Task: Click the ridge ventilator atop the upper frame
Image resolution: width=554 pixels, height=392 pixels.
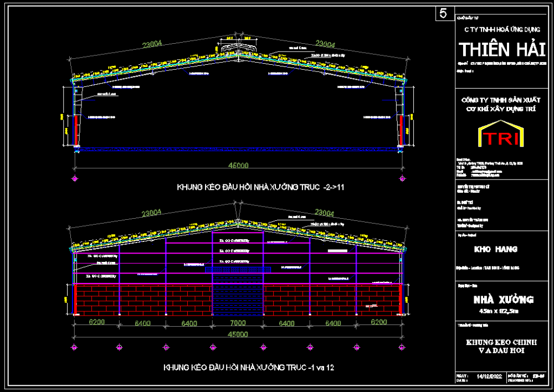Action: pyautogui.click(x=238, y=48)
